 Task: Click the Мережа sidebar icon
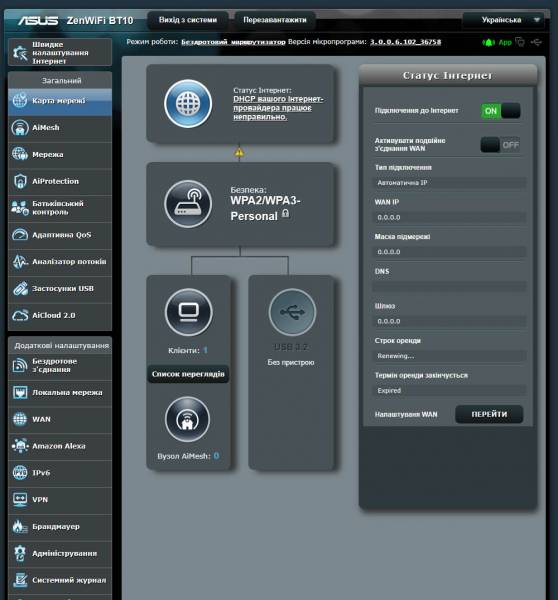(x=20, y=154)
